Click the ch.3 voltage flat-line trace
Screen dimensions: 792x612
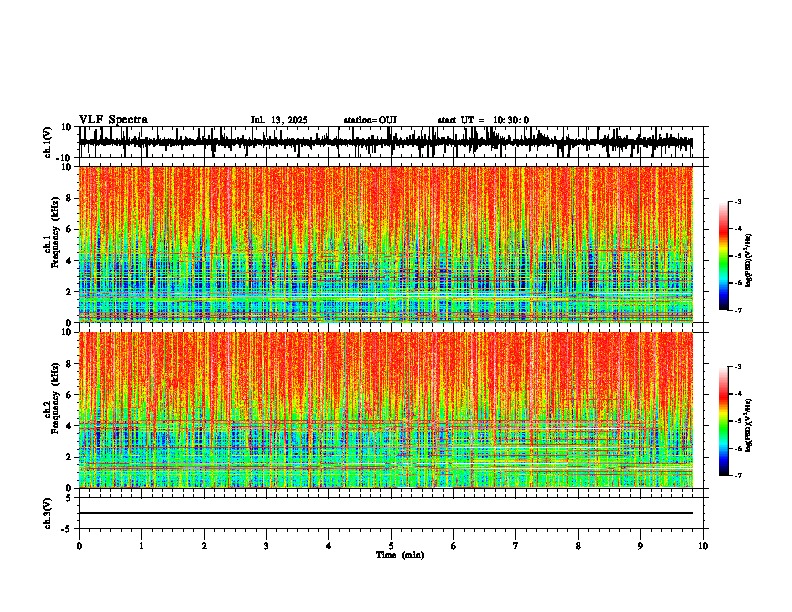tap(386, 513)
